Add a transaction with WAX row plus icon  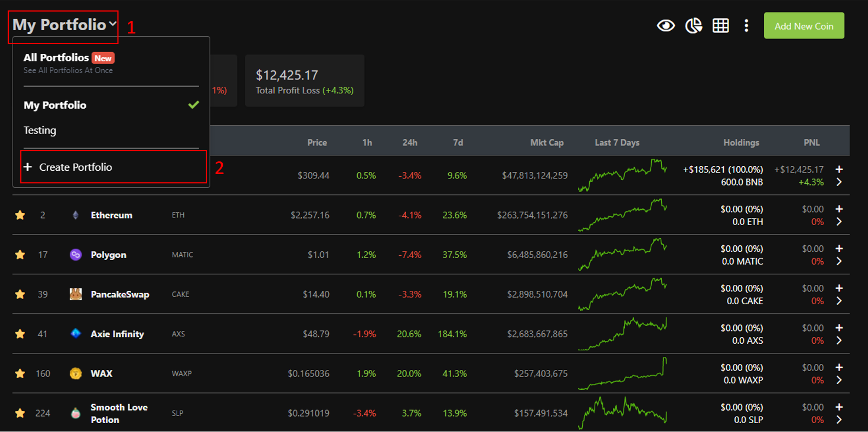839,367
